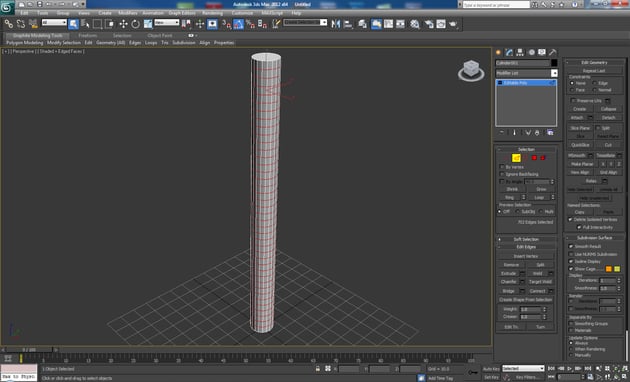Select the Polygon sub-object level icon
The image size is (630, 382).
pos(534,158)
